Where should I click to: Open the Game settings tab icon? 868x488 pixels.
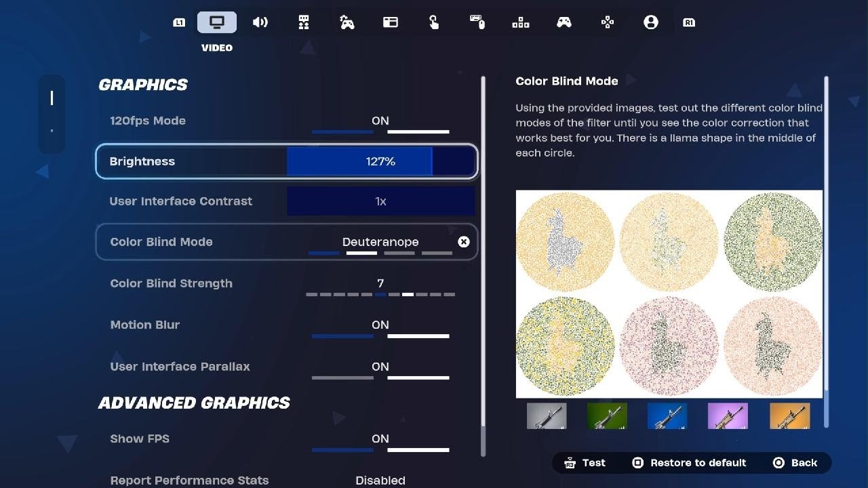(304, 22)
